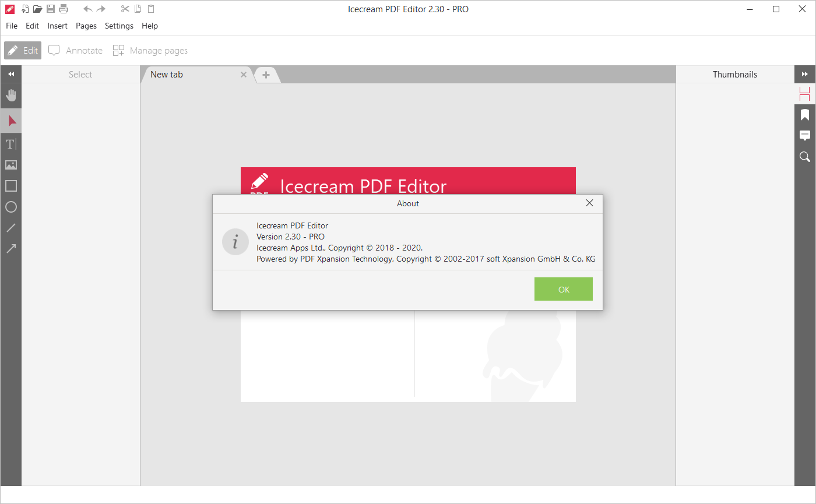
Task: Open the Pages menu
Action: pos(86,26)
